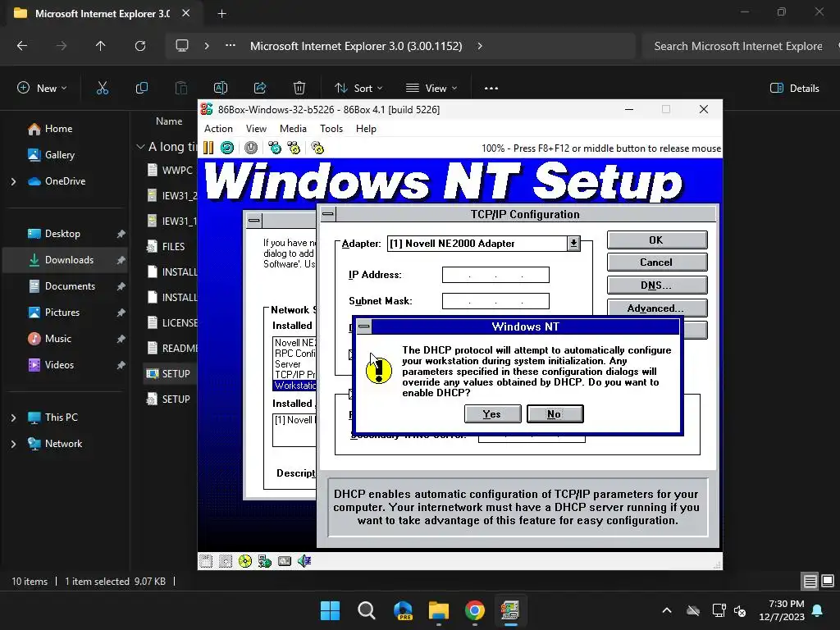Screen dimensions: 840x630
Task: Open 86Box View menu
Action: (256, 129)
